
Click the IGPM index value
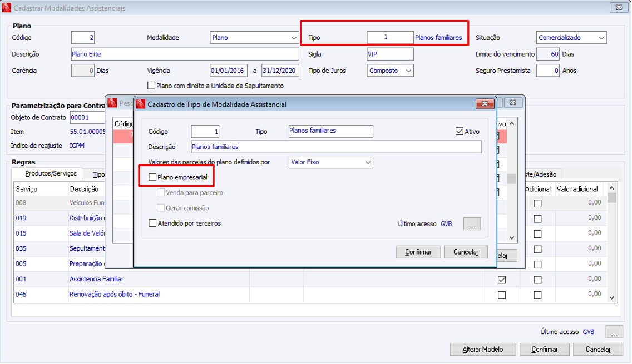pyautogui.click(x=77, y=146)
